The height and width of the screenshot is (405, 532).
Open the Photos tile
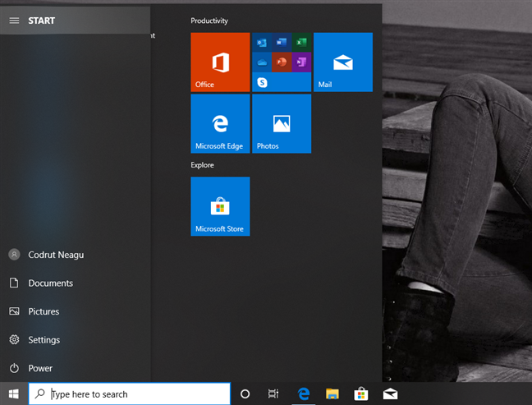[282, 123]
